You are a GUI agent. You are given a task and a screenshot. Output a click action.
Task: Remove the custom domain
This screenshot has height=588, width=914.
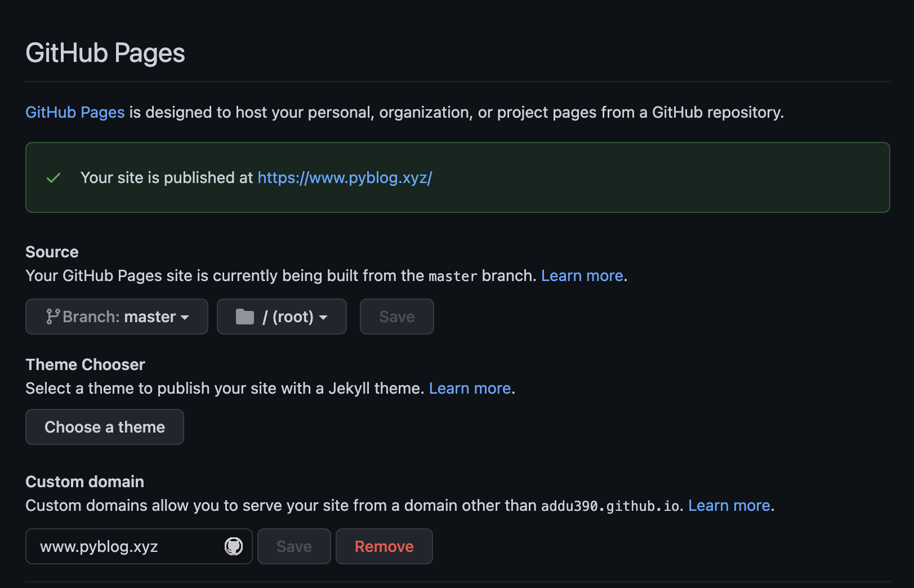click(384, 546)
